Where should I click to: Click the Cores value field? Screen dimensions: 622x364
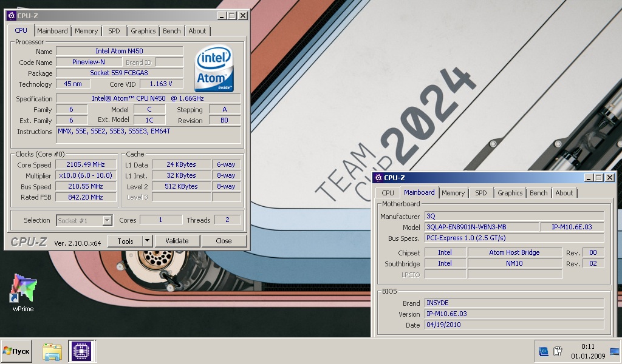(x=160, y=220)
